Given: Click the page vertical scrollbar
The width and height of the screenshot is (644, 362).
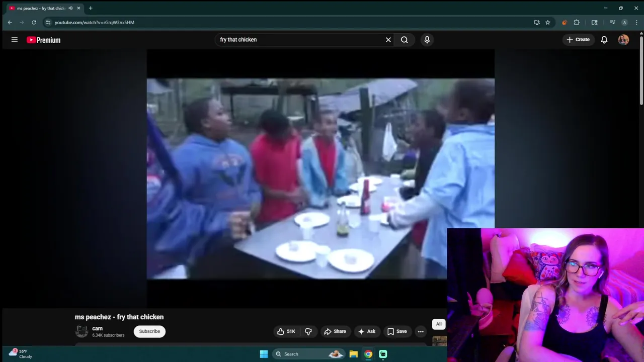Looking at the screenshot, I should click(x=641, y=69).
